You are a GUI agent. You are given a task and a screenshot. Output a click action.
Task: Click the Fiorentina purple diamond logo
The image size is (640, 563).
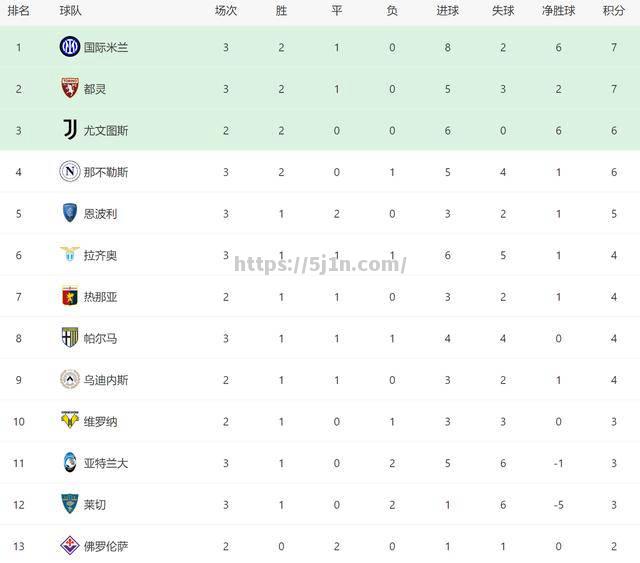(x=70, y=545)
